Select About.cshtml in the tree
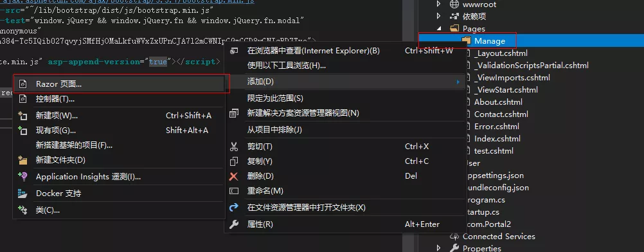This screenshot has width=644, height=252. 498,102
